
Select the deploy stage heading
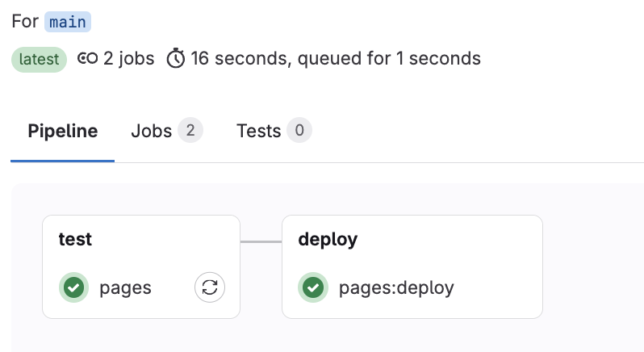tap(328, 239)
